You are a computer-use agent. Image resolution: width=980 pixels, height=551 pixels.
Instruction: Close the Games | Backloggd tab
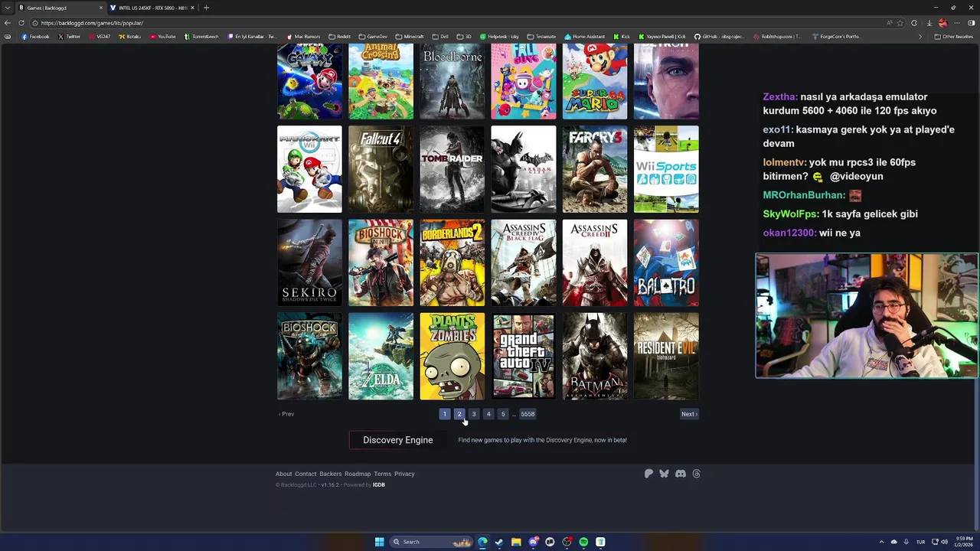click(x=100, y=8)
